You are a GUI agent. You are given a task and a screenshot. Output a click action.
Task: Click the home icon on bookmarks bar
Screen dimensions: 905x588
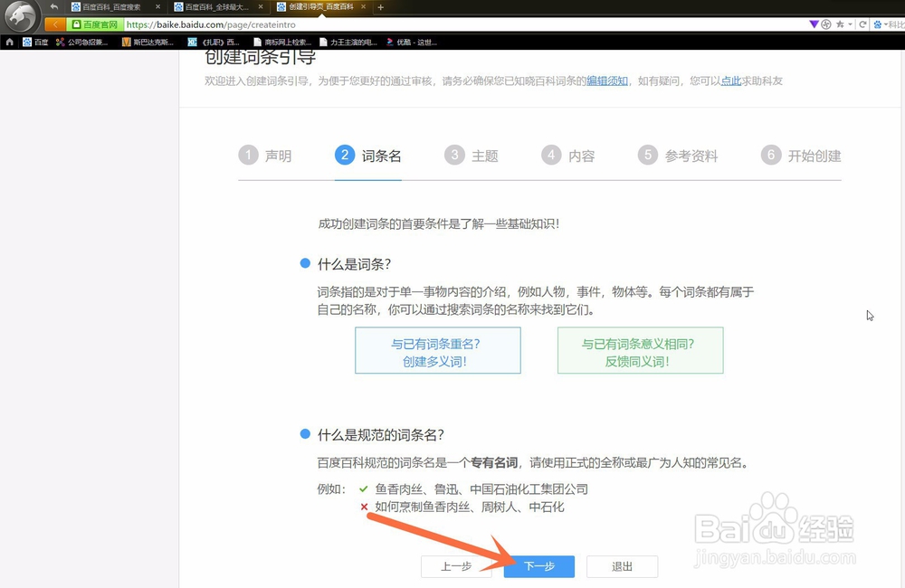click(9, 42)
